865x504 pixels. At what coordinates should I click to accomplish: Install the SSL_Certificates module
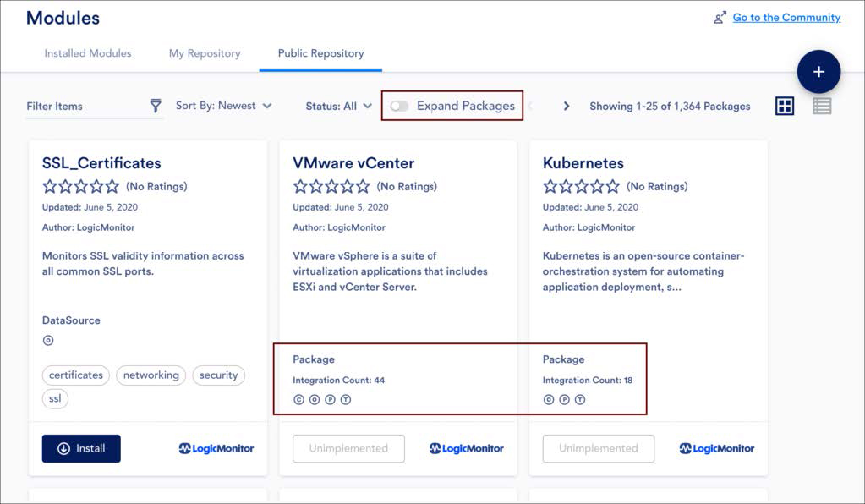point(81,448)
